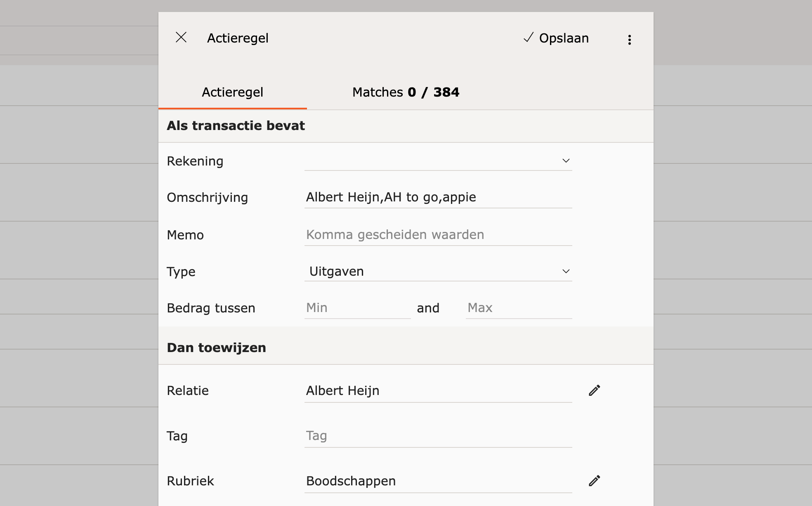Open the Type dropdown showing Uitgaven
The image size is (812, 506).
pyautogui.click(x=429, y=272)
